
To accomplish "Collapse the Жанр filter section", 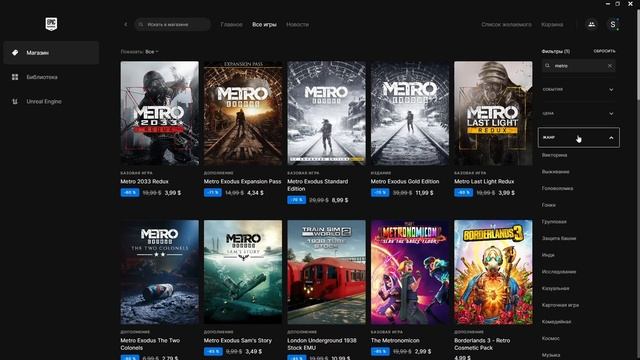I will pyautogui.click(x=578, y=138).
